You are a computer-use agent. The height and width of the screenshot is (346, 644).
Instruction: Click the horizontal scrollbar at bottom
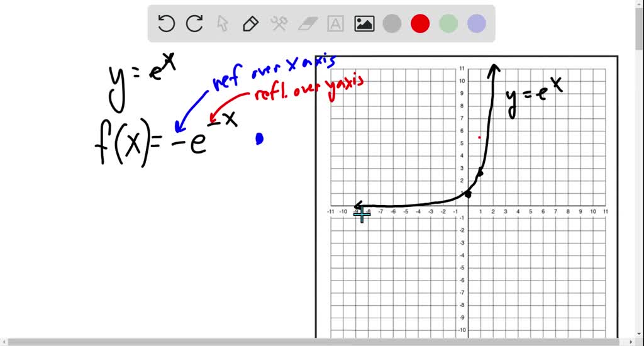[313, 342]
